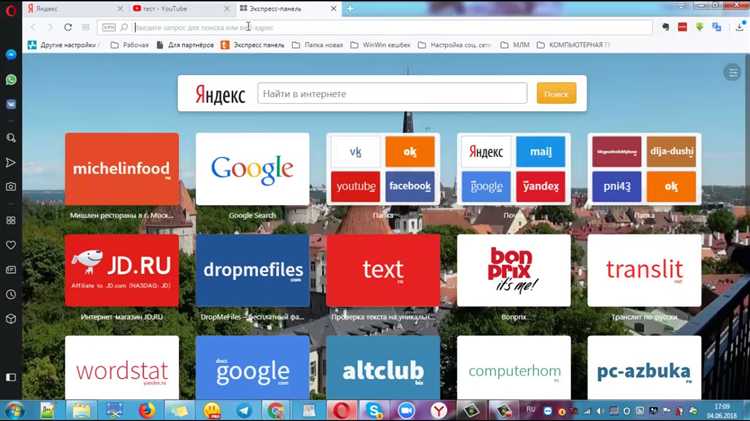Image resolution: width=750 pixels, height=421 pixels.
Task: Toggle sidebar panel pin at the bottom
Action: coord(11,377)
